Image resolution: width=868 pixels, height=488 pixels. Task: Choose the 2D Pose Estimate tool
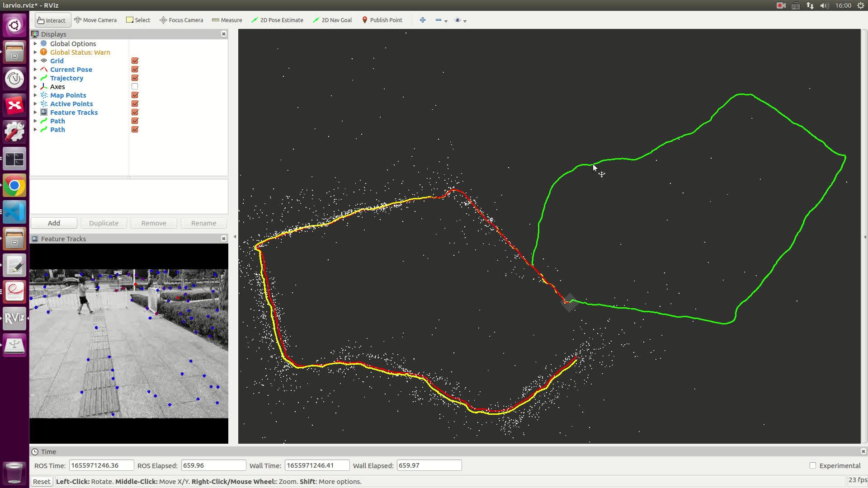tap(277, 20)
